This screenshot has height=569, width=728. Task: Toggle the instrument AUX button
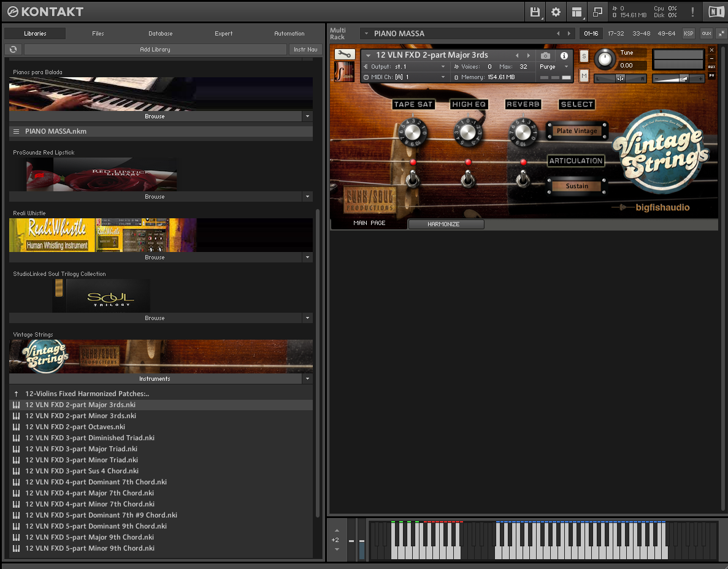point(712,67)
